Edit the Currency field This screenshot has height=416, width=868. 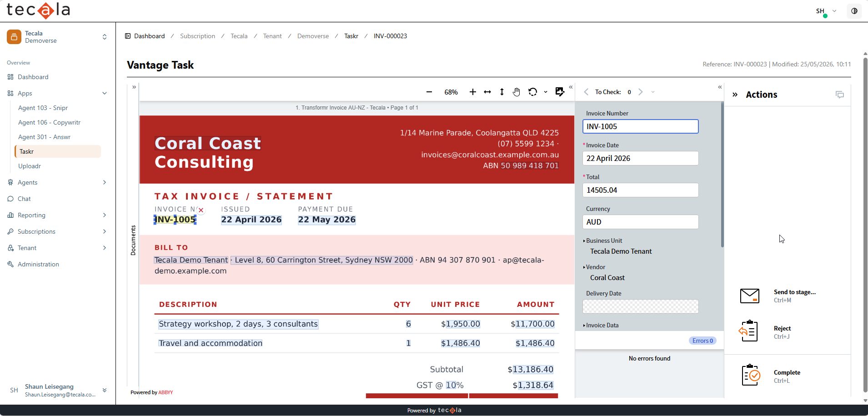pos(640,222)
